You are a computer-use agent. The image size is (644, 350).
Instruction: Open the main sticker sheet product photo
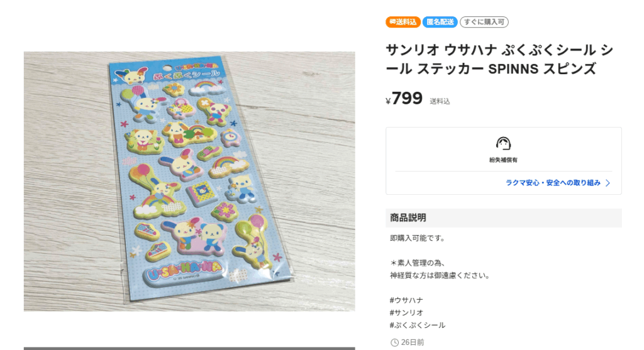[189, 182]
